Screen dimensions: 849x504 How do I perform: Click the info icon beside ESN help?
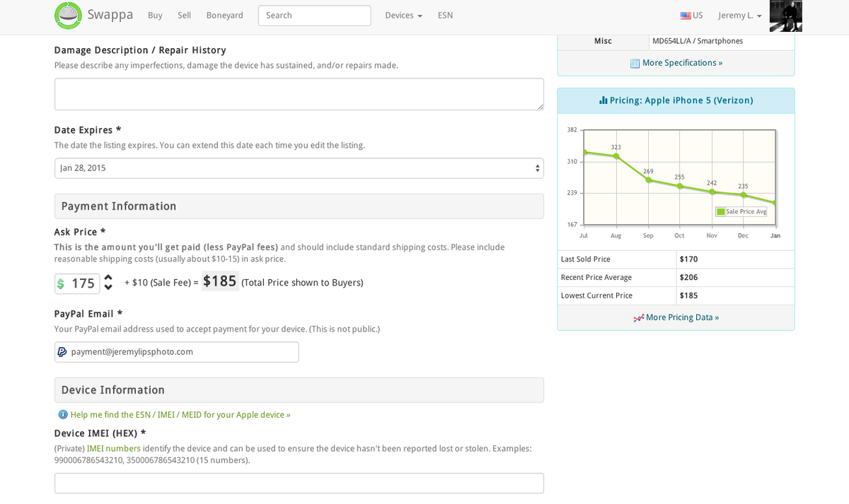tap(63, 415)
